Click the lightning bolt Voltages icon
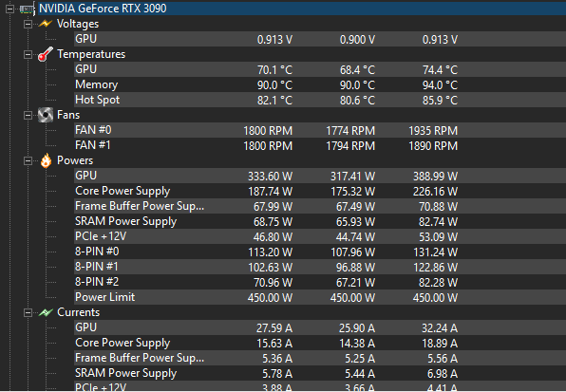Screen dimensions: 566x392 point(46,24)
